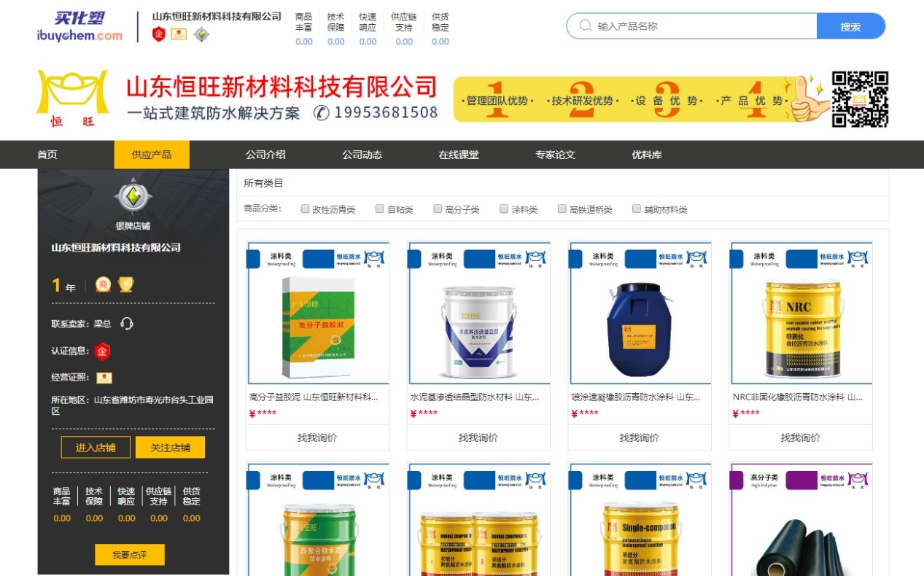Switch to the 在线课堂 tab
The width and height of the screenshot is (924, 576).
coord(459,155)
